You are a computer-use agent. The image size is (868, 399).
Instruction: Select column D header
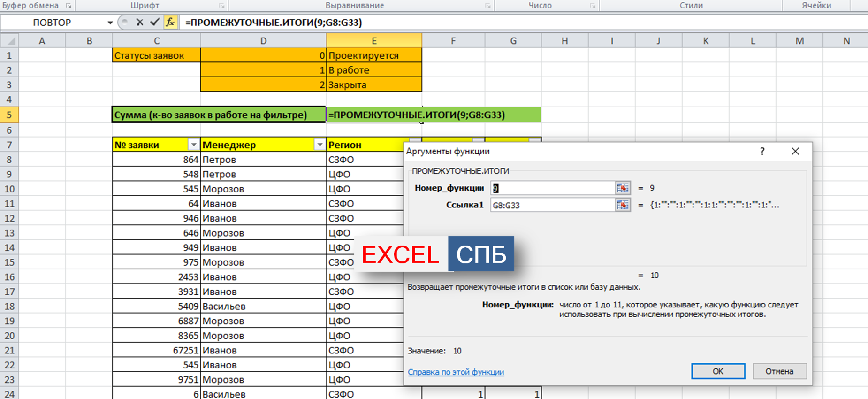point(263,41)
